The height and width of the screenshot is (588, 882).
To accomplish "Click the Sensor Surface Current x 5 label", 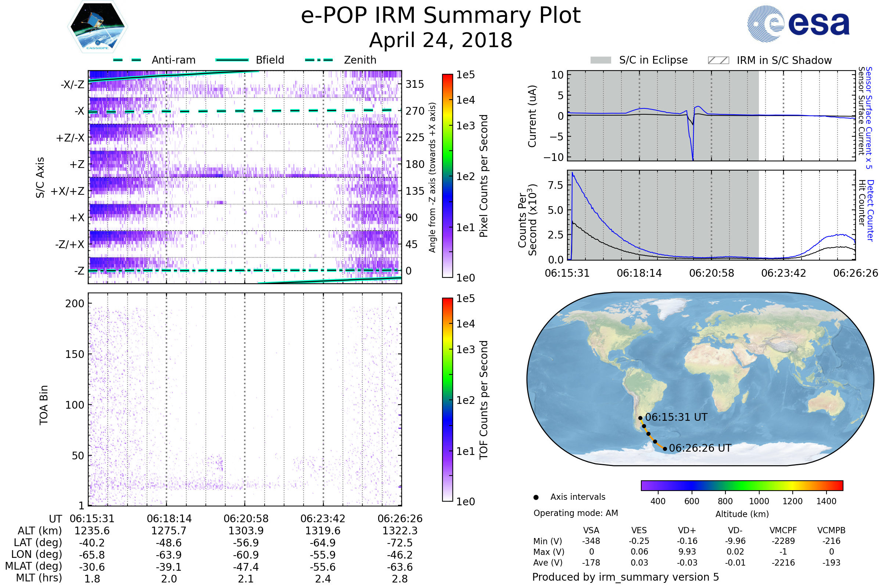I will (x=869, y=117).
